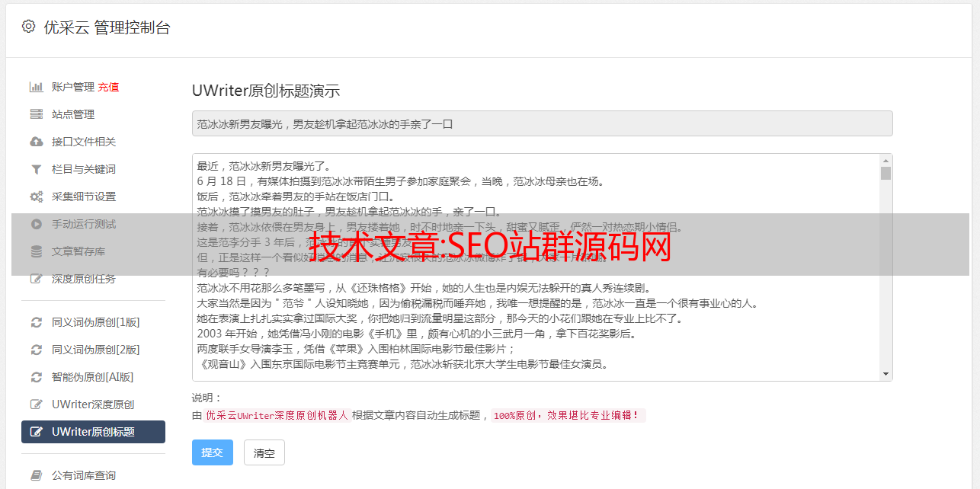Viewport: 980px width, 489px height.
Task: Click the 清空 button
Action: point(264,452)
